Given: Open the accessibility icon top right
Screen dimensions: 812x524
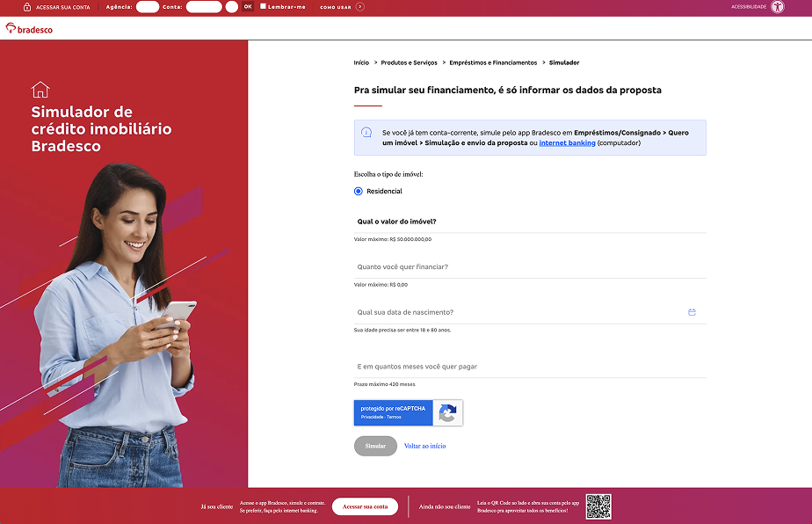Looking at the screenshot, I should [777, 7].
